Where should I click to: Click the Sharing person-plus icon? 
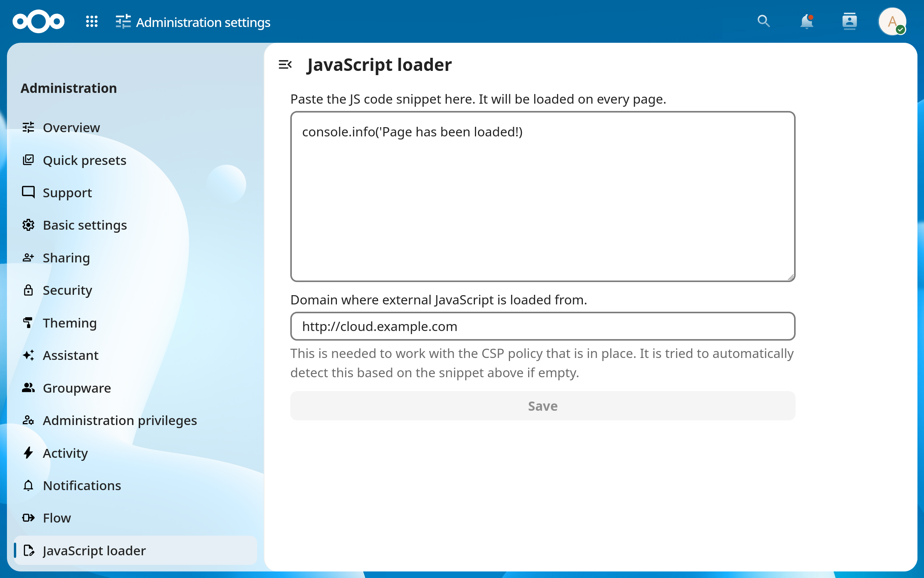click(x=28, y=257)
